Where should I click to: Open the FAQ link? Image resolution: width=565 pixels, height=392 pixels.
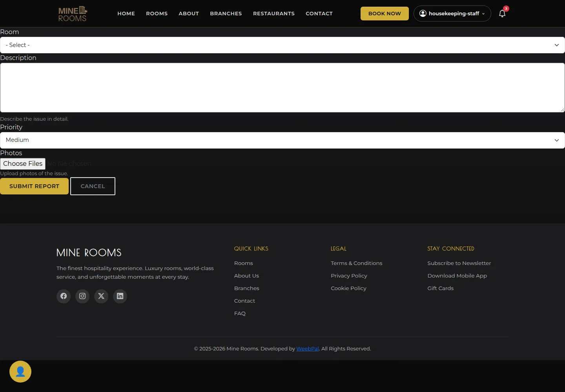click(x=240, y=313)
